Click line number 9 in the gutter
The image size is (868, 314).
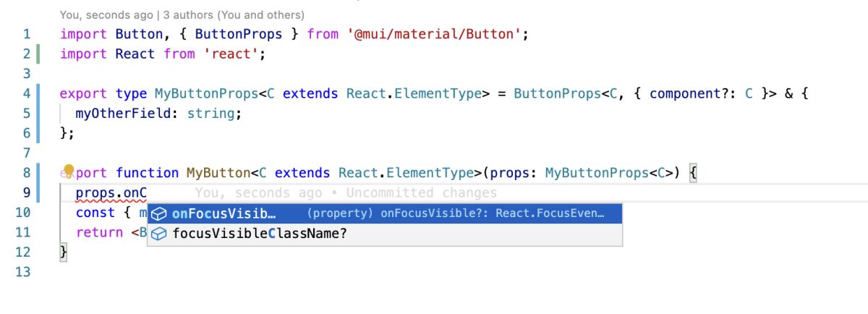pos(27,193)
